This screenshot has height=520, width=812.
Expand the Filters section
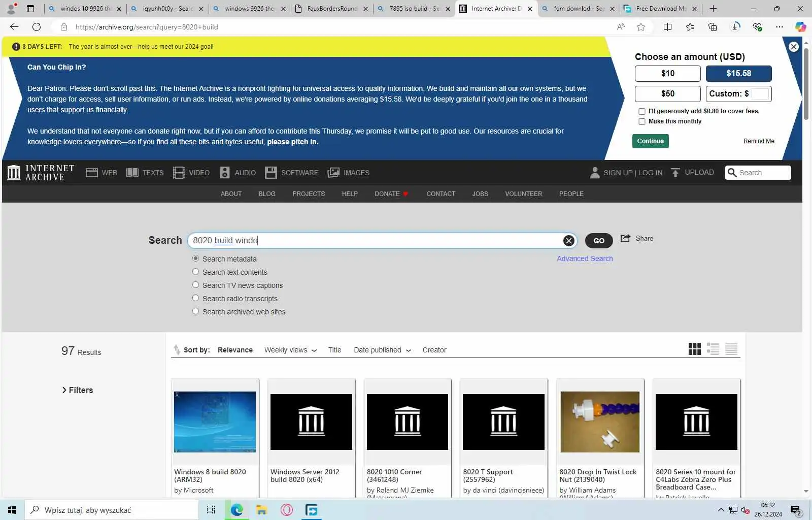click(x=77, y=390)
